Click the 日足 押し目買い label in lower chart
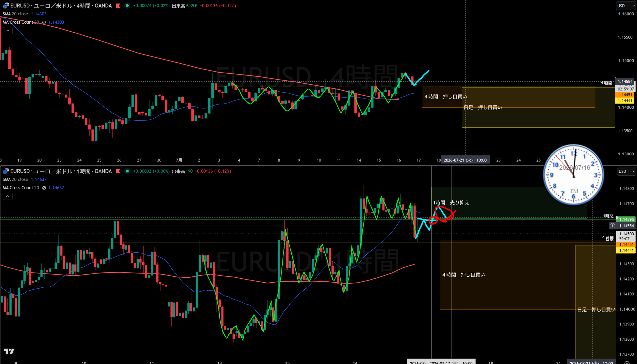This screenshot has width=637, height=364. (596, 310)
